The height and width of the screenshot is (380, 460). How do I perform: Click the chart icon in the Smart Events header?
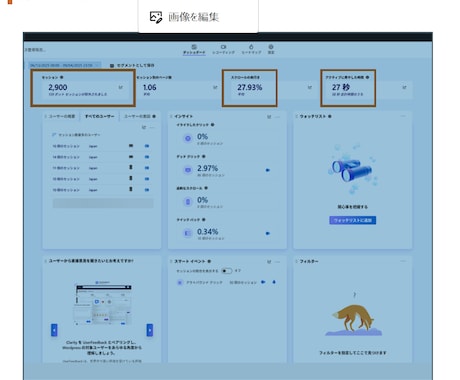pos(269,262)
